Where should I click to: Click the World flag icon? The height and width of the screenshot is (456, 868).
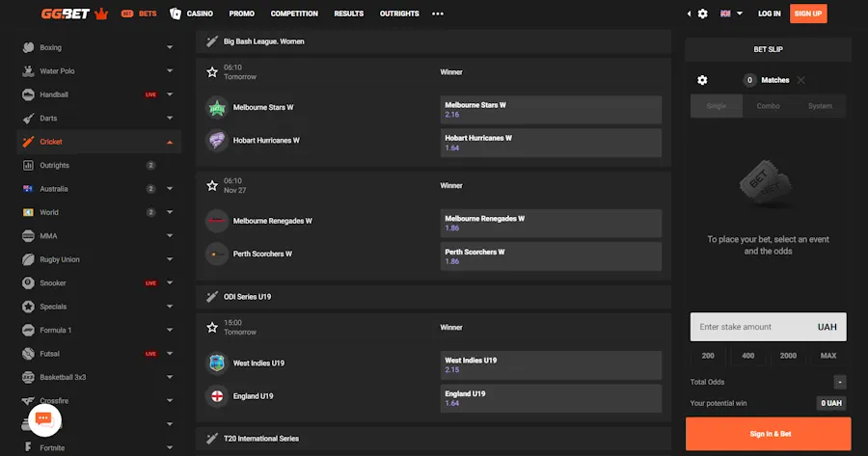pyautogui.click(x=28, y=212)
